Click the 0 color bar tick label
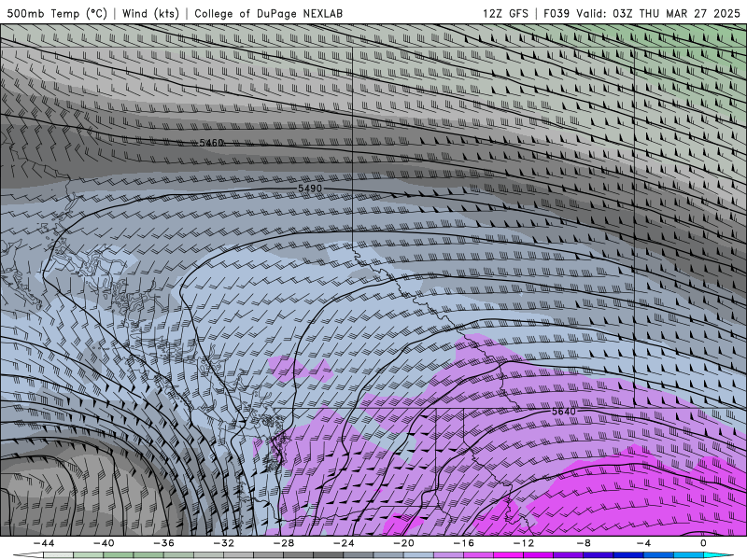 [703, 543]
